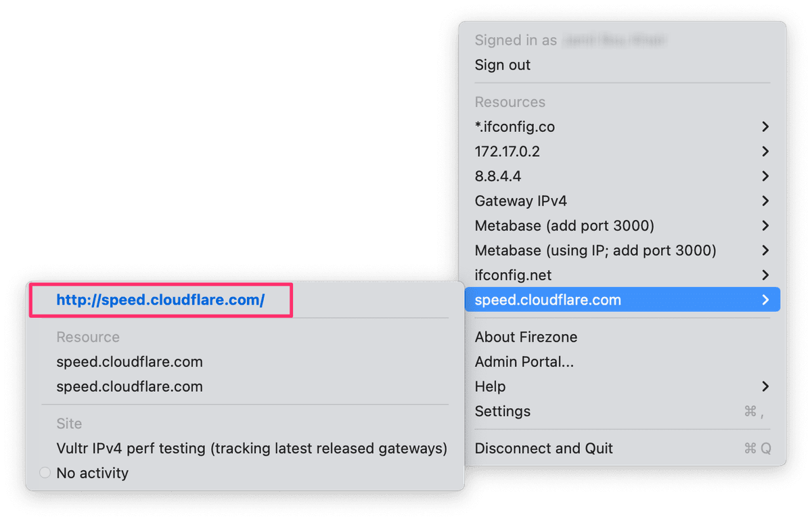Click the No activity status circle
The image size is (812, 521).
click(45, 473)
